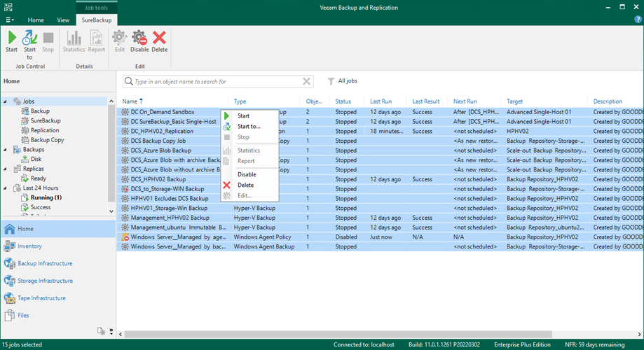Choose Disable in the context menu
The image size is (644, 350).
tap(249, 174)
